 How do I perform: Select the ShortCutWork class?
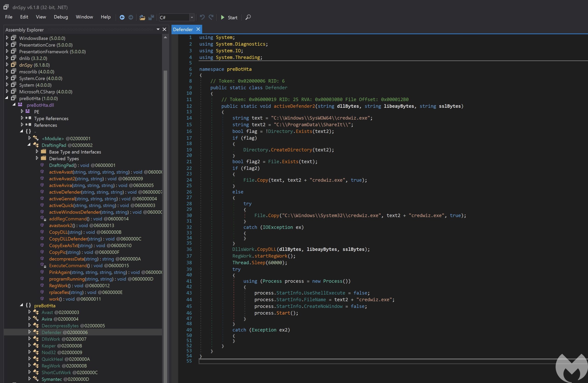[x=69, y=372]
